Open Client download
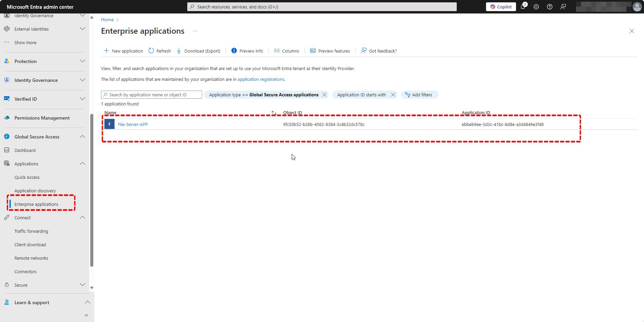 pyautogui.click(x=30, y=245)
